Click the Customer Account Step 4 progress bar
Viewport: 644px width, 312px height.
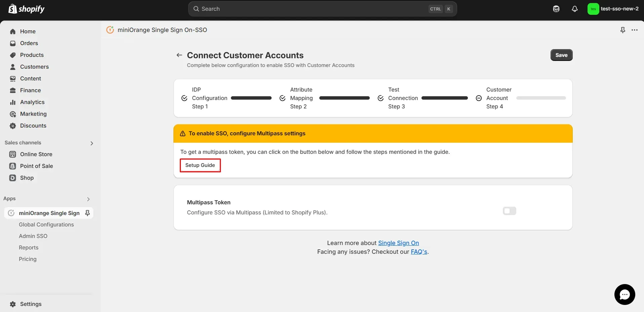(x=541, y=98)
